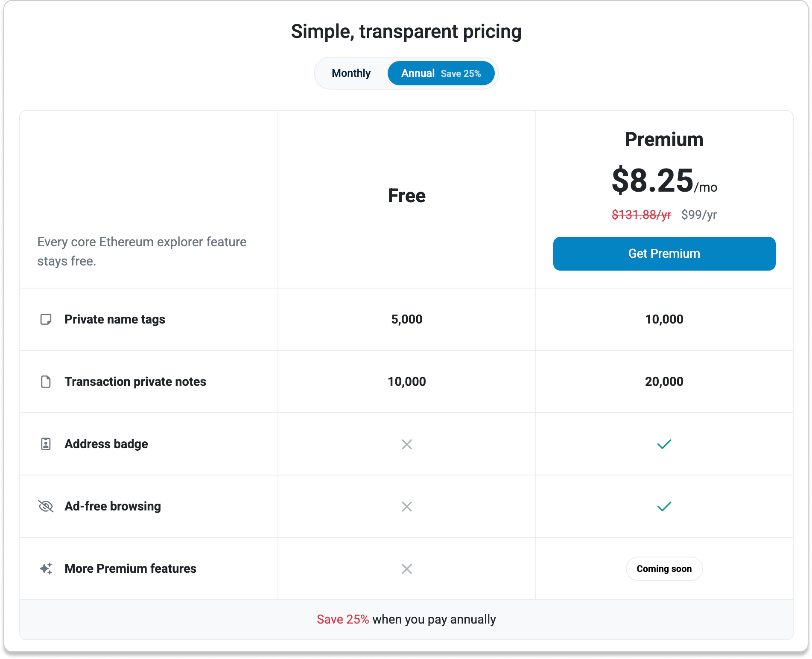Image resolution: width=812 pixels, height=659 pixels.
Task: Click the sparkle icon beside More Premium features
Action: (46, 569)
